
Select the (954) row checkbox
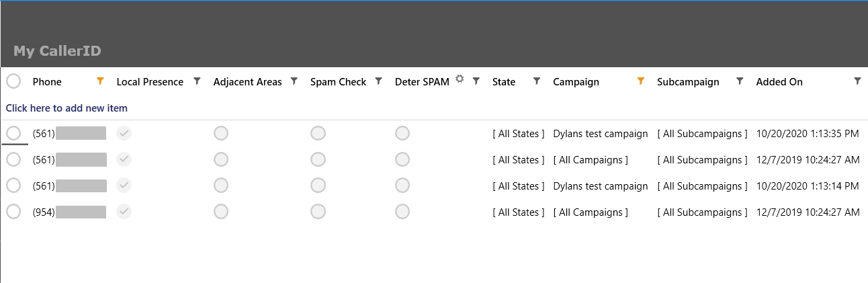(x=13, y=212)
